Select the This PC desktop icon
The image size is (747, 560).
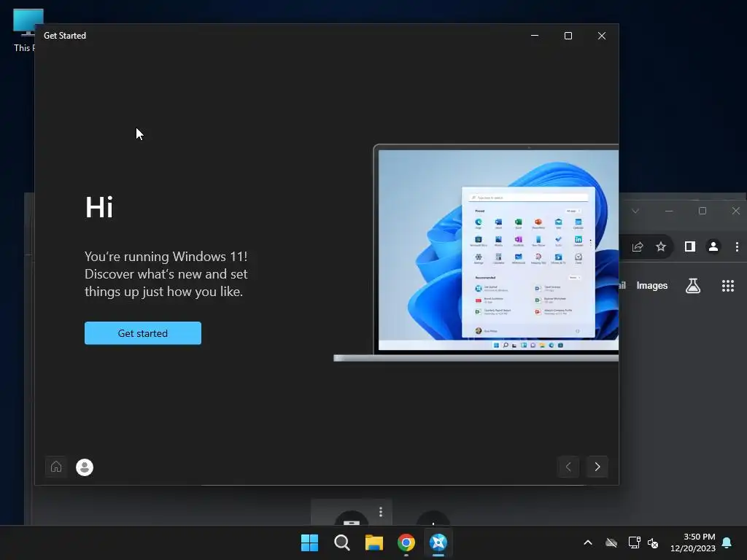[x=23, y=30]
